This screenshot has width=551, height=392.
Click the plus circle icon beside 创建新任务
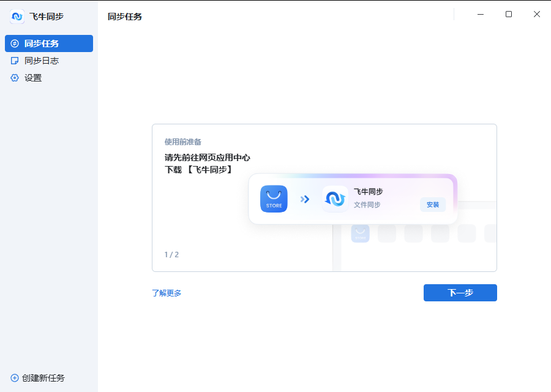[x=15, y=378]
